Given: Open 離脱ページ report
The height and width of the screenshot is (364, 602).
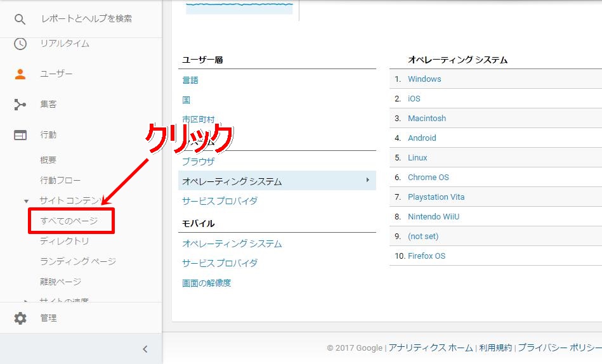Looking at the screenshot, I should click(x=61, y=282).
